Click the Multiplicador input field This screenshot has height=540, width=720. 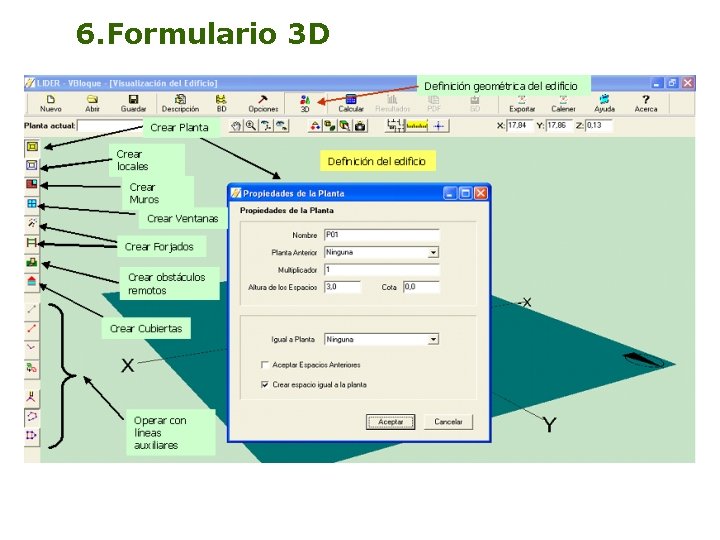tap(382, 270)
